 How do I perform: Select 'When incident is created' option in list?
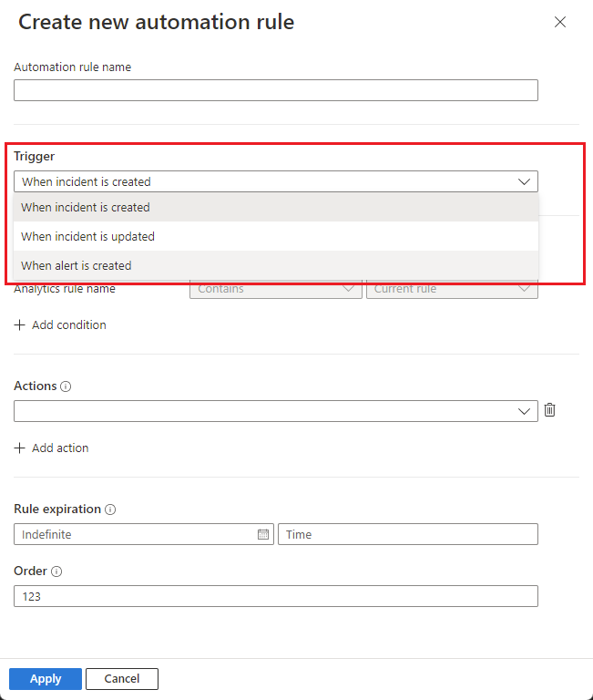276,207
